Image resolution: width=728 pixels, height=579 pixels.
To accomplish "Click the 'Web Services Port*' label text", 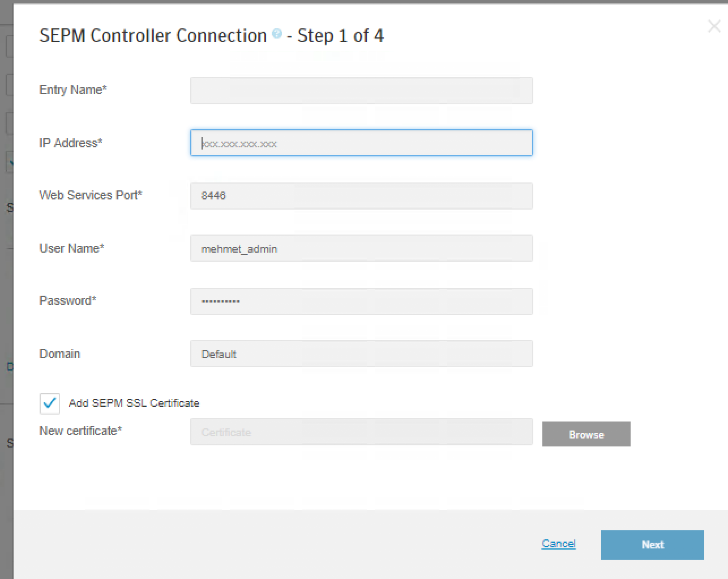I will pyautogui.click(x=91, y=195).
